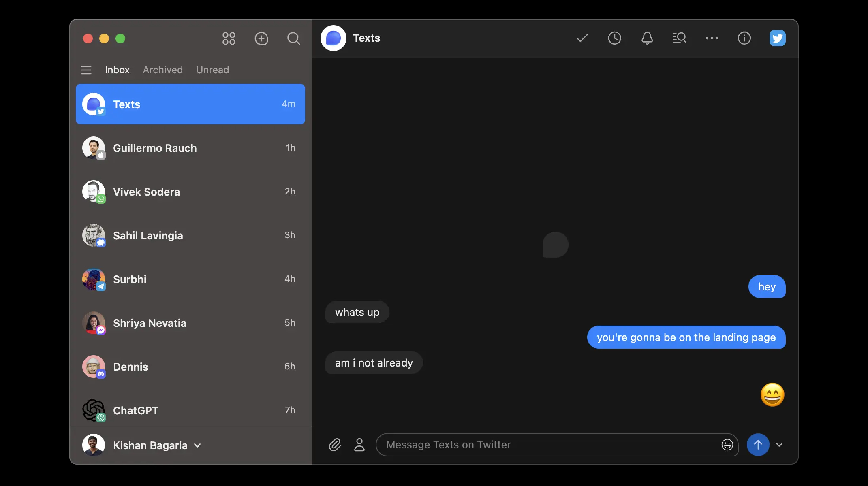Search within chat using list-search icon
This screenshot has height=486, width=868.
tap(679, 38)
